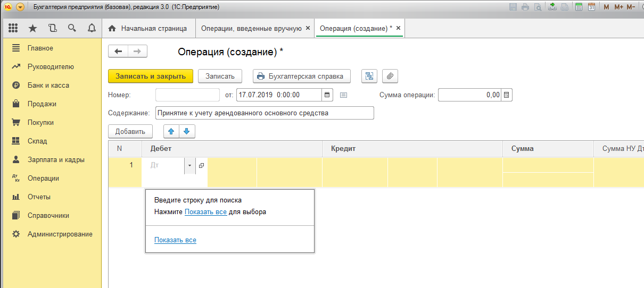Open the date picker beside the date field
Viewport: 644px width, 288px height.
pos(328,95)
